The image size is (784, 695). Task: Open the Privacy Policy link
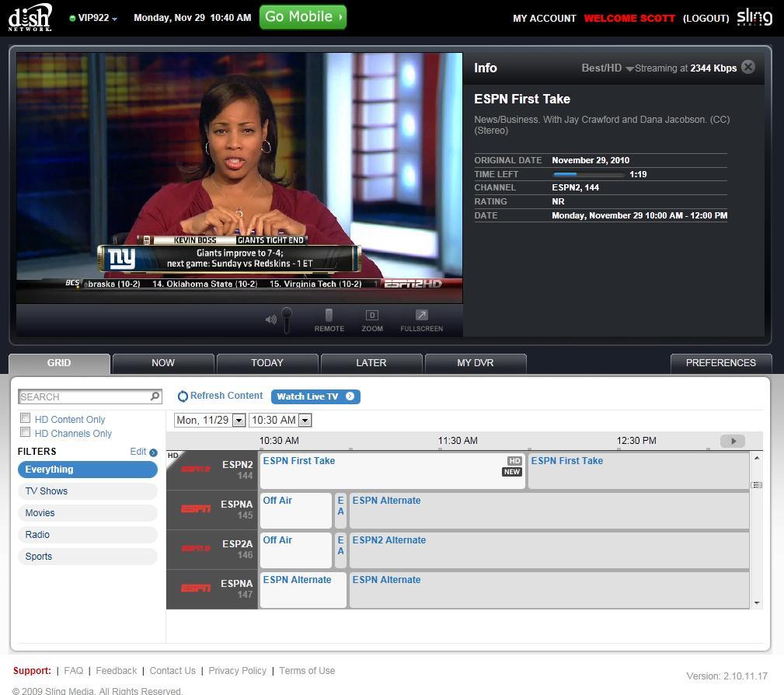[238, 670]
